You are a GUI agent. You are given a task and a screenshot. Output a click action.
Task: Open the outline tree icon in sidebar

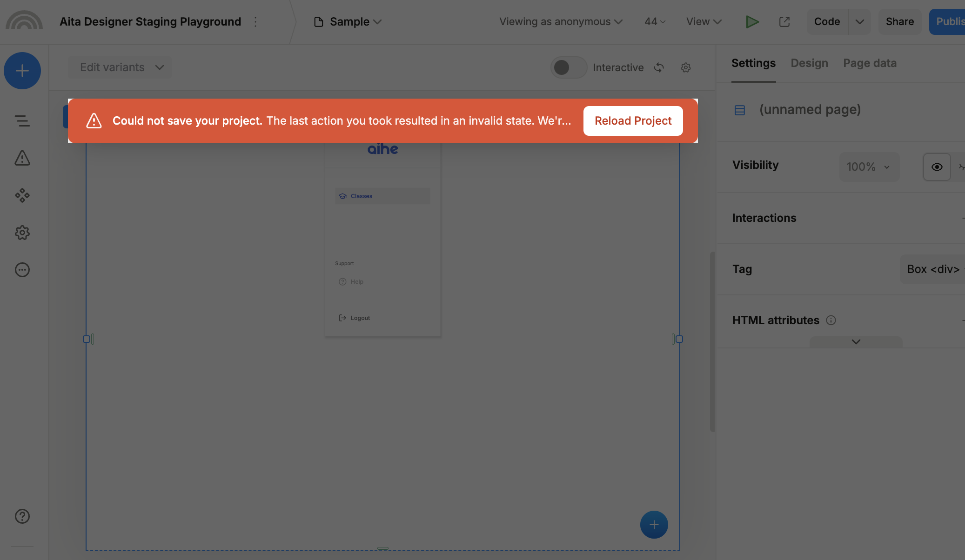[22, 121]
